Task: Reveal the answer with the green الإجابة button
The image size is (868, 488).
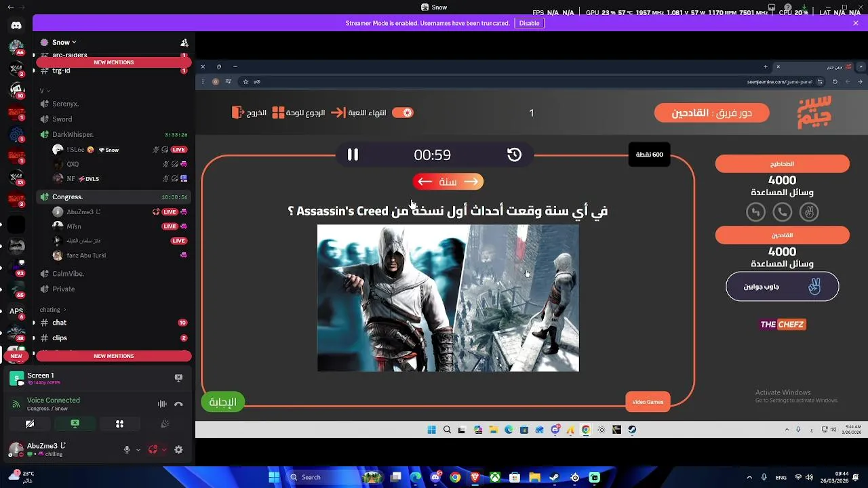Action: tap(222, 402)
